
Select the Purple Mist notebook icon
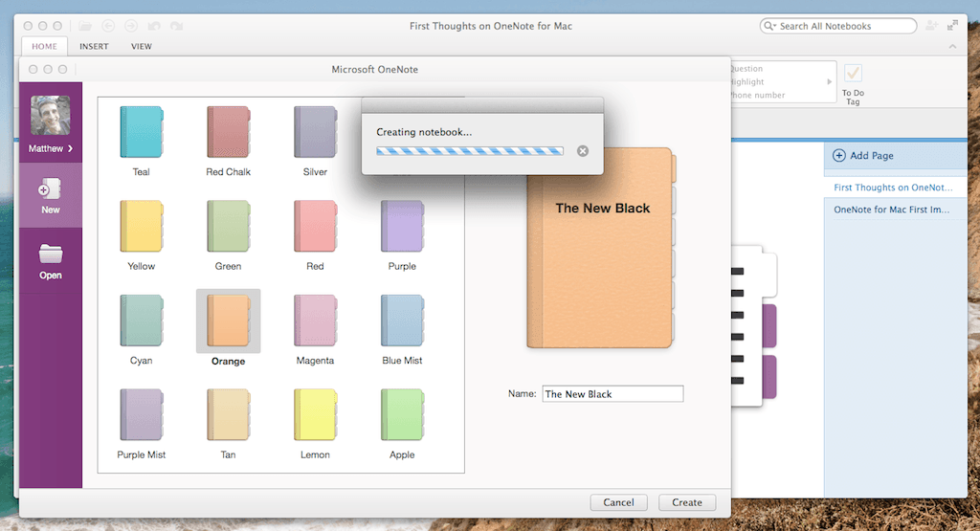click(142, 415)
